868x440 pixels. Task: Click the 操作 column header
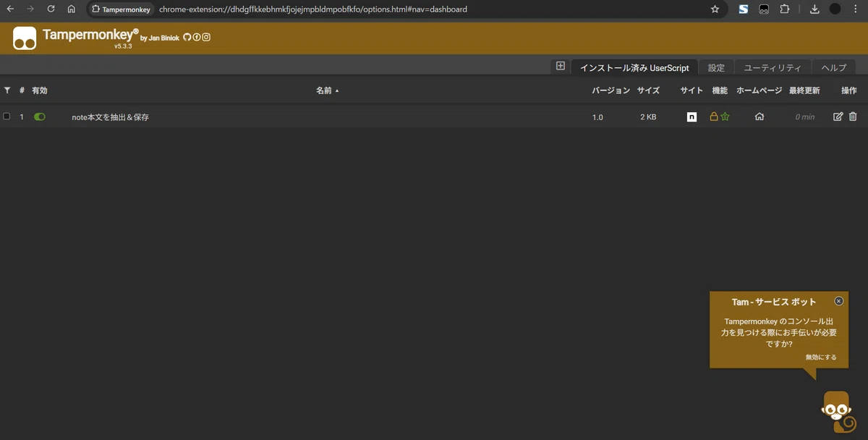pyautogui.click(x=849, y=90)
